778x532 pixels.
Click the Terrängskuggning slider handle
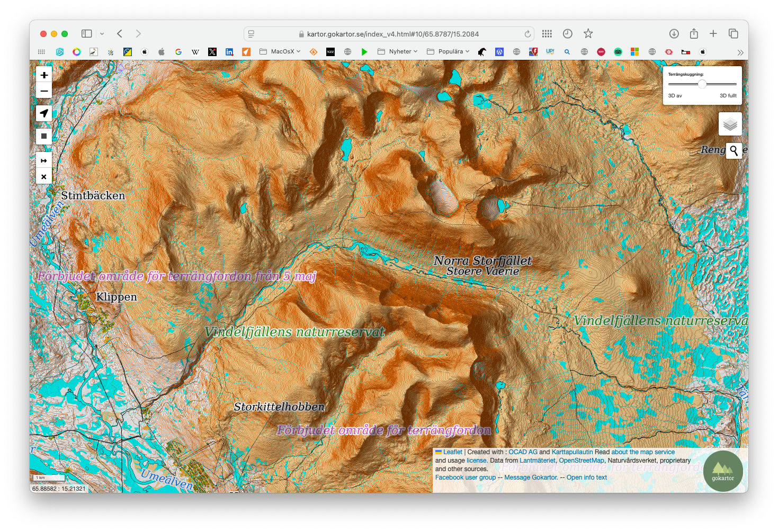702,84
